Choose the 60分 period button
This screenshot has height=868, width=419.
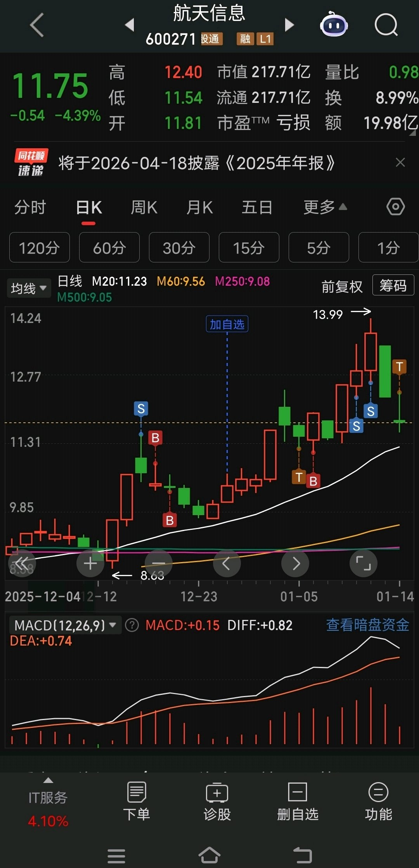point(109,247)
